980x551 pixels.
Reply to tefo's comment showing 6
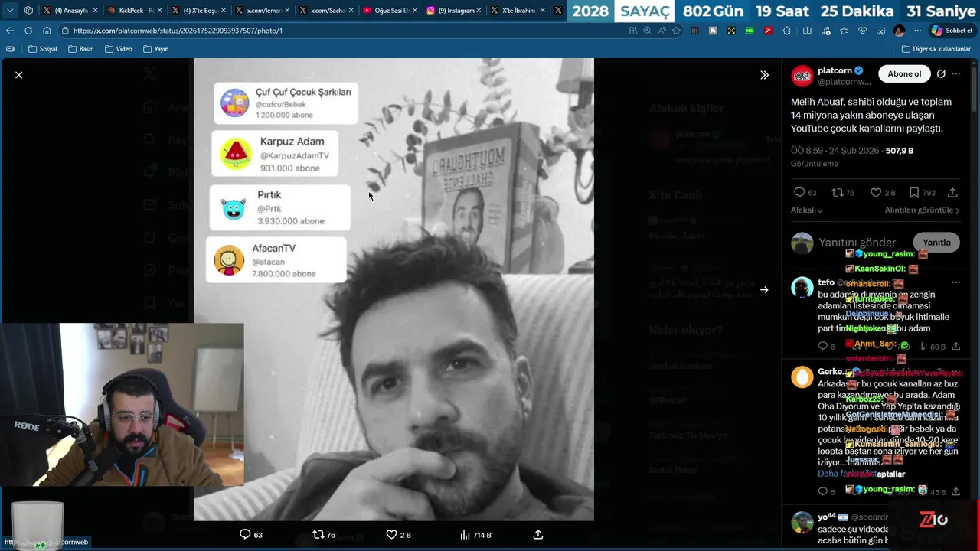pos(823,347)
